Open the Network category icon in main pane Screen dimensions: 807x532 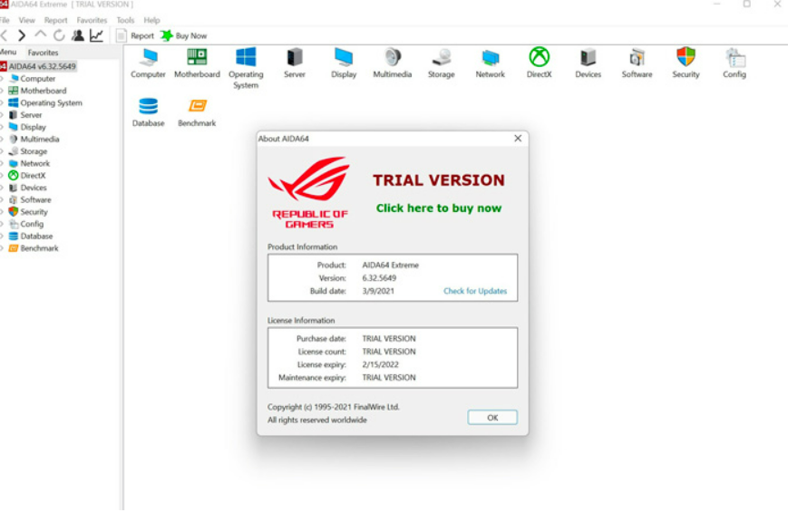490,63
